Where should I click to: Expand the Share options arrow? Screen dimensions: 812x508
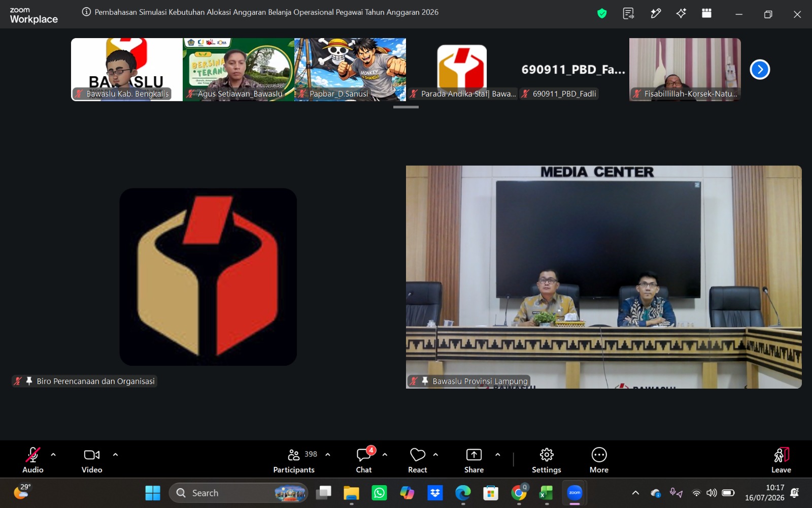pos(497,455)
